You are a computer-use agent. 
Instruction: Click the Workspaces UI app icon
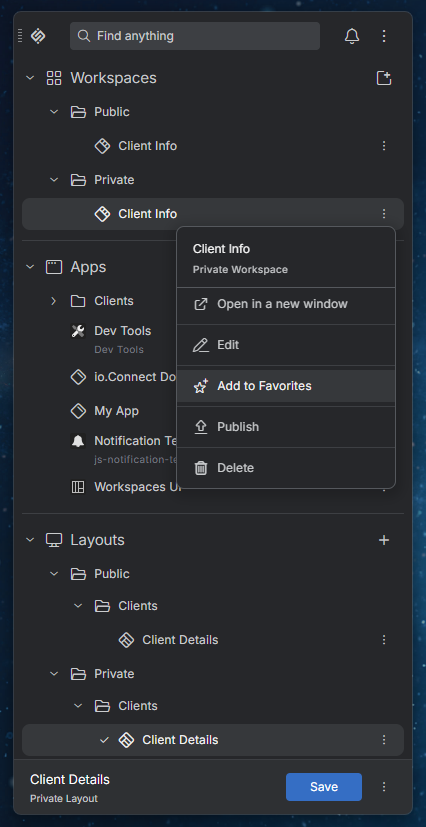point(78,487)
